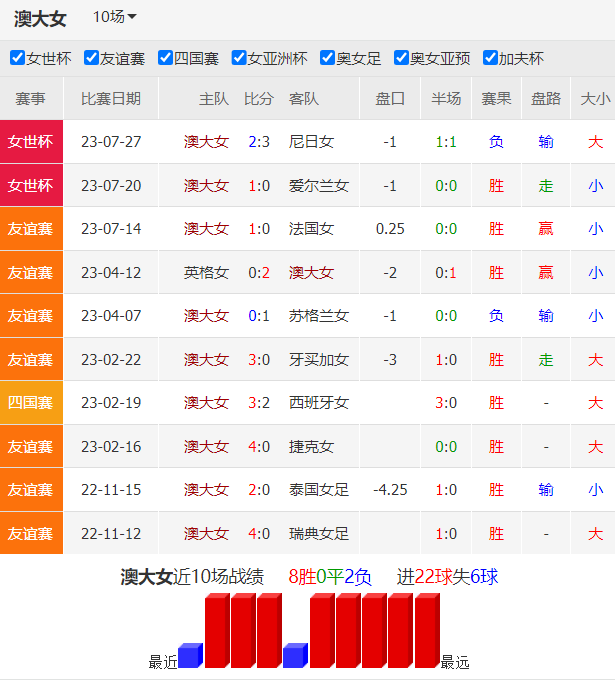Click the 2:3 score versus 尼日女
This screenshot has width=615, height=682.
pos(259,142)
